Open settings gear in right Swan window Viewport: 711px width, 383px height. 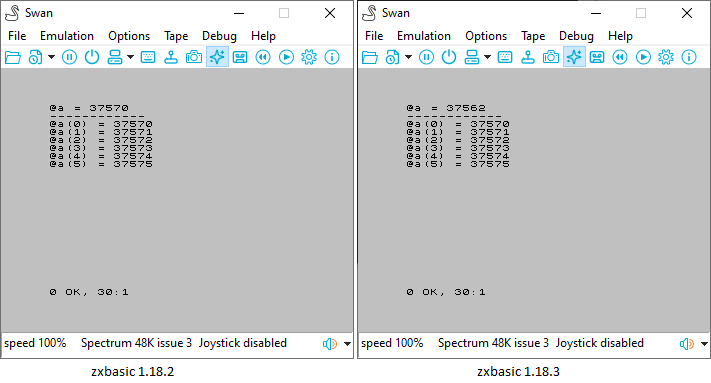(x=666, y=57)
